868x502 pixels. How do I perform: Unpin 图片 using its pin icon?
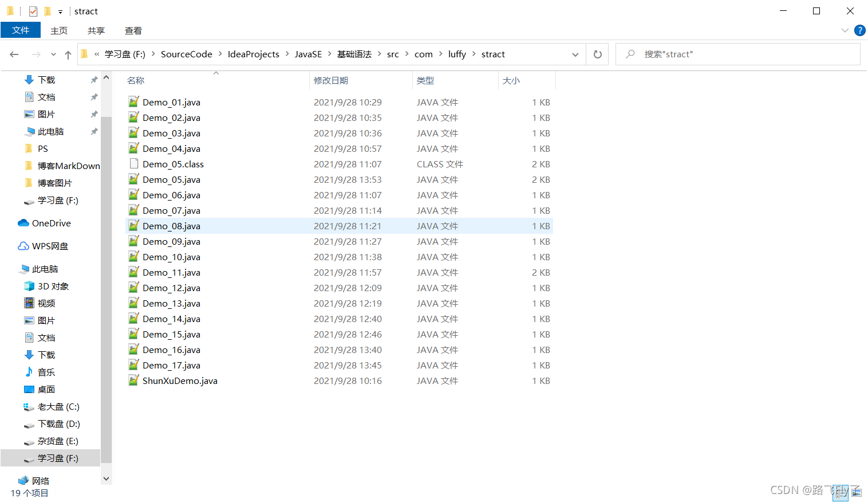click(94, 114)
